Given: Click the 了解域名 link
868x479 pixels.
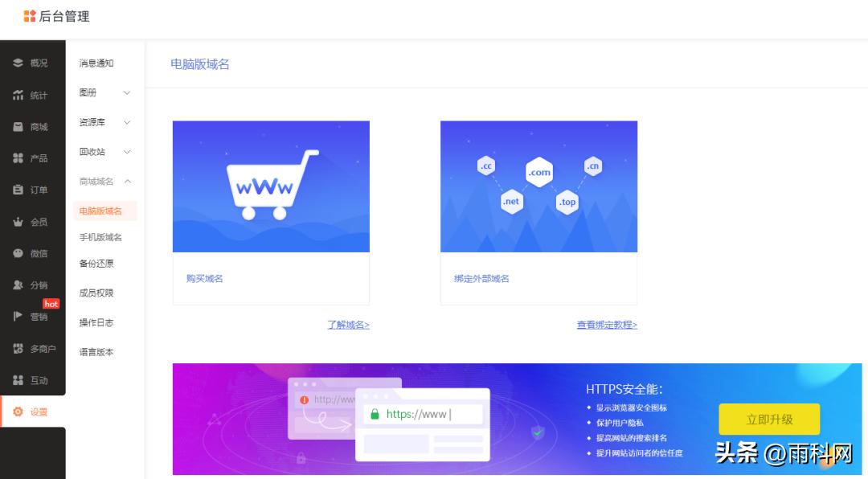Looking at the screenshot, I should point(347,325).
